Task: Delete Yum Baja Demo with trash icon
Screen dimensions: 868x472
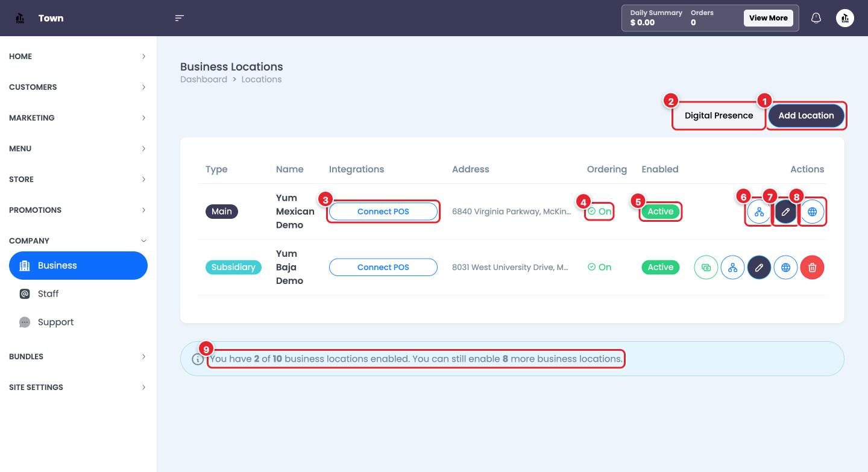Action: pyautogui.click(x=812, y=267)
